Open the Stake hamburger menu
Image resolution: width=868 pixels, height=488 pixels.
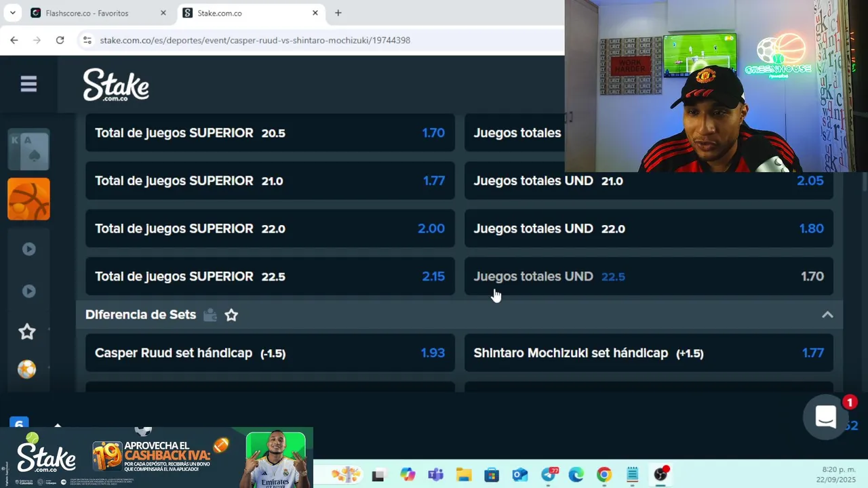28,84
